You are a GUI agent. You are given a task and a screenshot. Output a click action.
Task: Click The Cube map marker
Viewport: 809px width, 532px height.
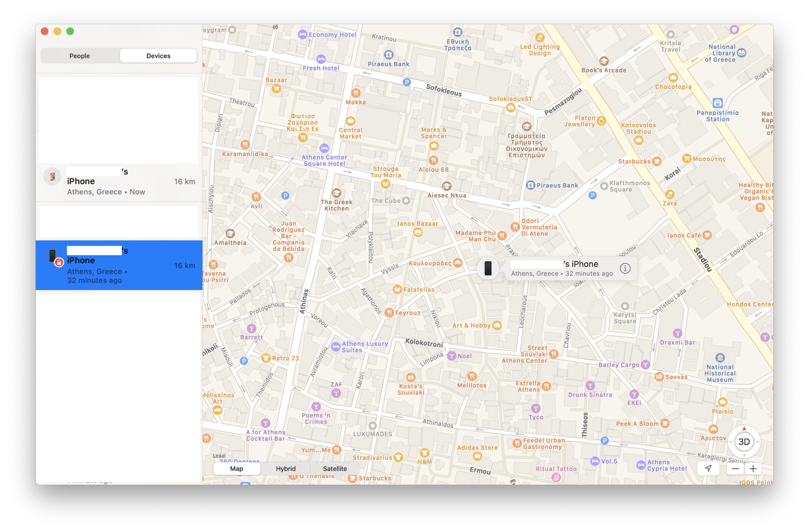406,200
